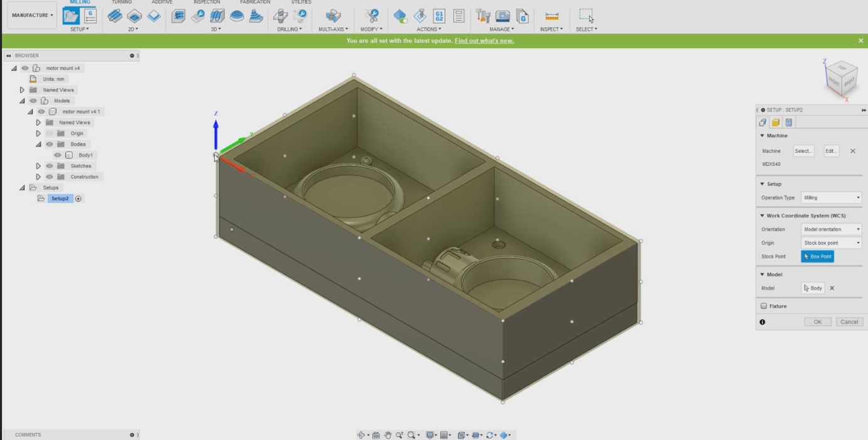Switch to the ADDITIVE tab

(162, 3)
